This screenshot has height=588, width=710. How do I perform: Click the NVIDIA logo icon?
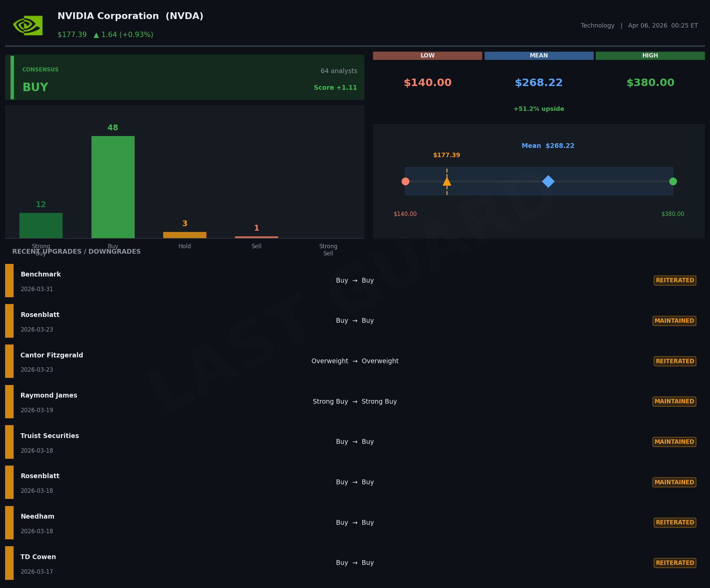tap(28, 26)
